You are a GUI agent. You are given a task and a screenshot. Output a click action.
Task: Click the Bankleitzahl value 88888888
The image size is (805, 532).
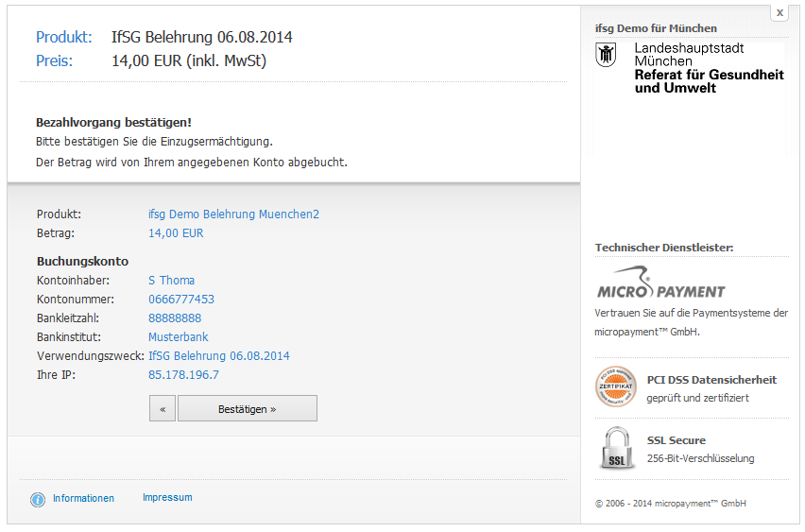coord(175,318)
